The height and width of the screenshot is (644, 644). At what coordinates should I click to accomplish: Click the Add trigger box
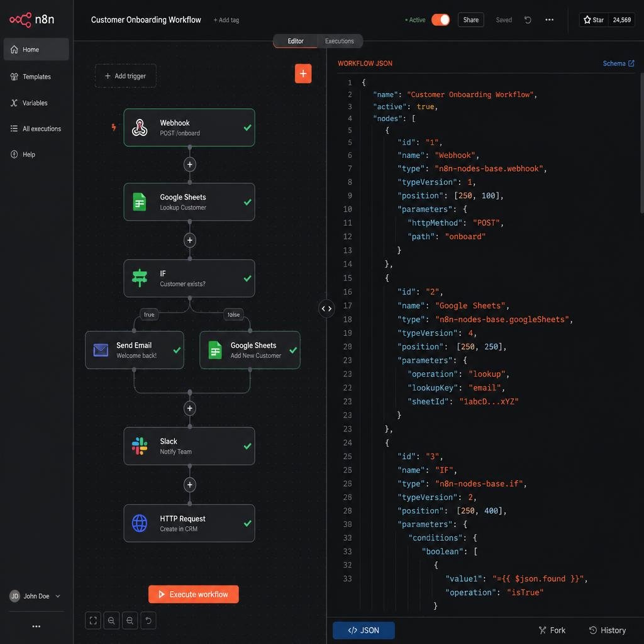click(x=126, y=76)
